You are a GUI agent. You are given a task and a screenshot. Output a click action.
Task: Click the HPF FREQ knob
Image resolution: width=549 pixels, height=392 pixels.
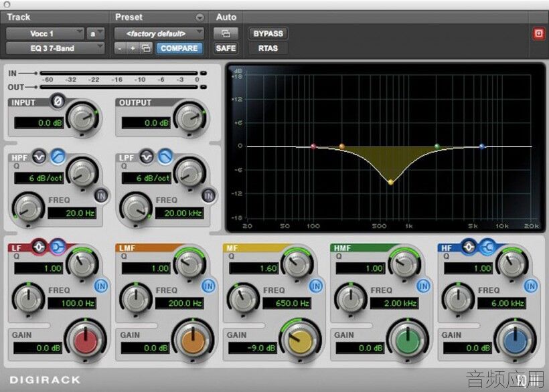tap(28, 208)
